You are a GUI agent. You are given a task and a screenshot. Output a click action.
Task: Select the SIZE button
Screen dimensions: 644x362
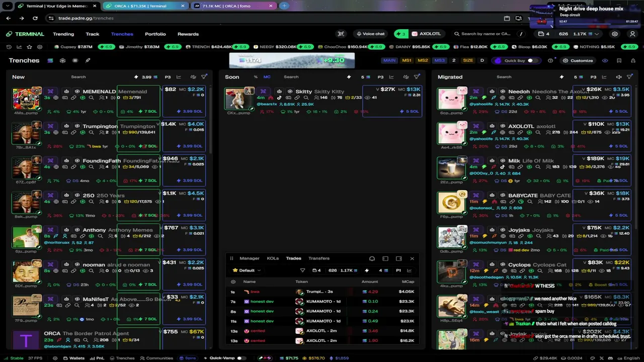[468, 60]
